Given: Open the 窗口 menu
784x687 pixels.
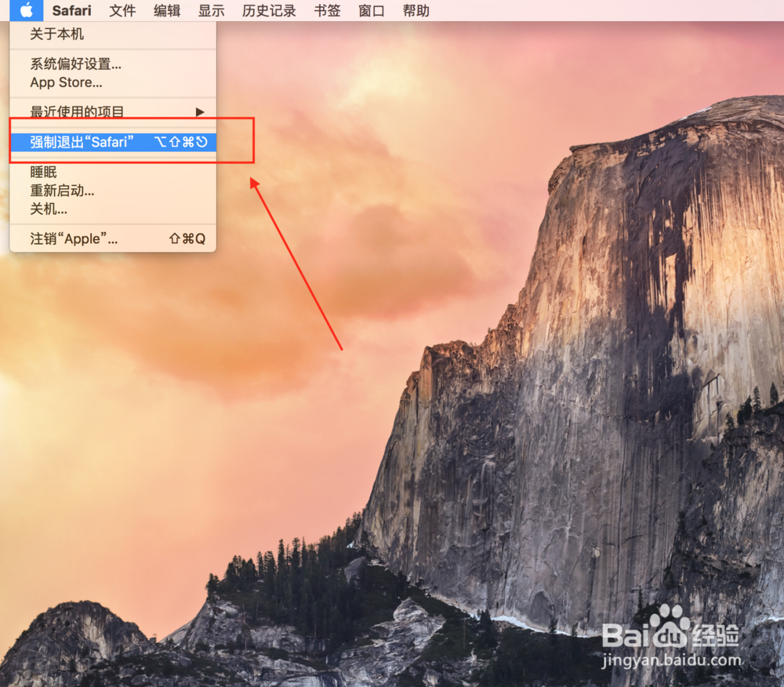Looking at the screenshot, I should tap(372, 10).
